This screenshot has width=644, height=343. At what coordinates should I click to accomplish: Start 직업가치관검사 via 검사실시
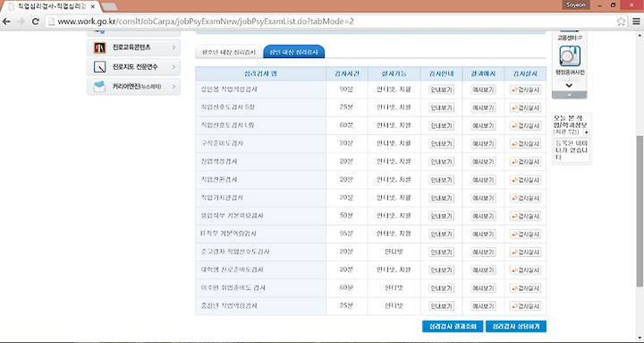[x=525, y=198]
